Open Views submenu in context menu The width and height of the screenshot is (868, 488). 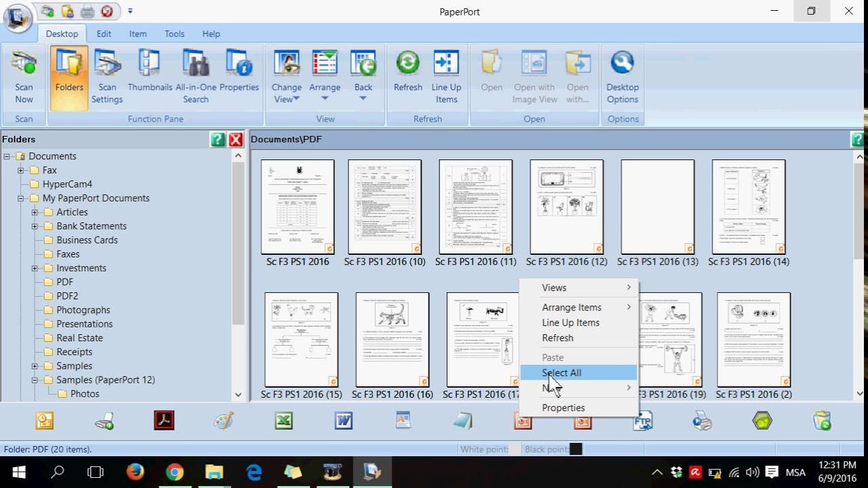(579, 287)
